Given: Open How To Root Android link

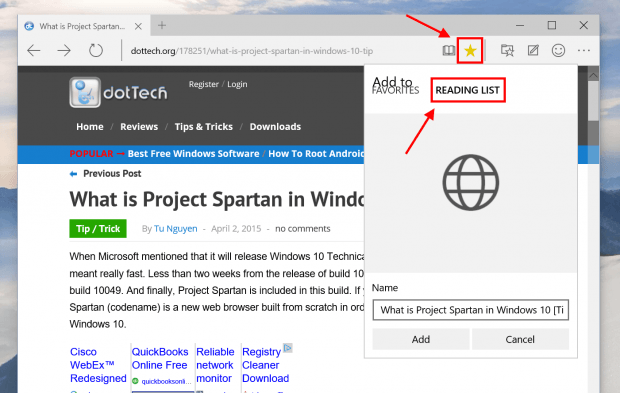Looking at the screenshot, I should click(x=316, y=154).
